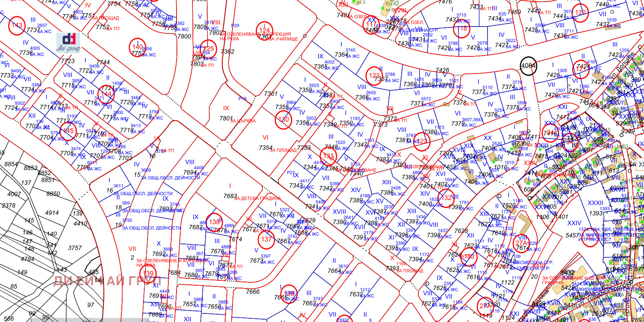Click the circled block number 124

[264, 31]
